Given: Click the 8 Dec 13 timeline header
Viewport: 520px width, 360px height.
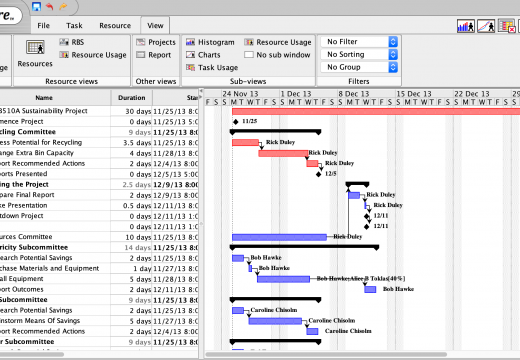Looking at the screenshot, I should [354, 94].
